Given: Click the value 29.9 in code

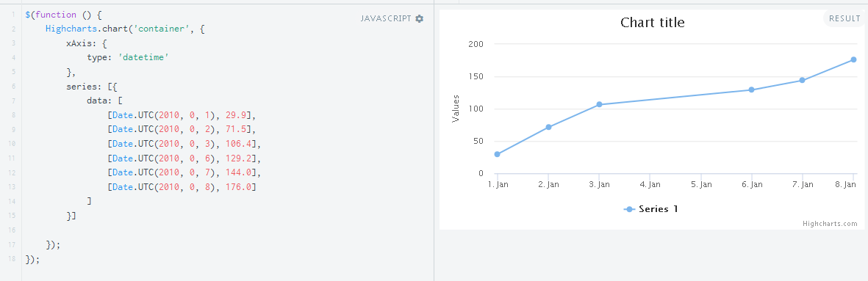Looking at the screenshot, I should (x=237, y=115).
